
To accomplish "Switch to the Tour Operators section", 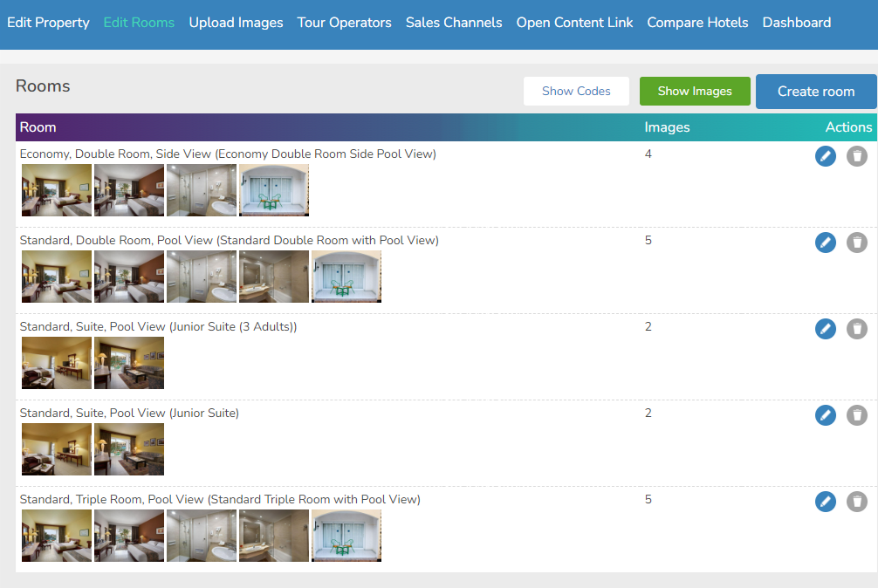I will (x=344, y=22).
